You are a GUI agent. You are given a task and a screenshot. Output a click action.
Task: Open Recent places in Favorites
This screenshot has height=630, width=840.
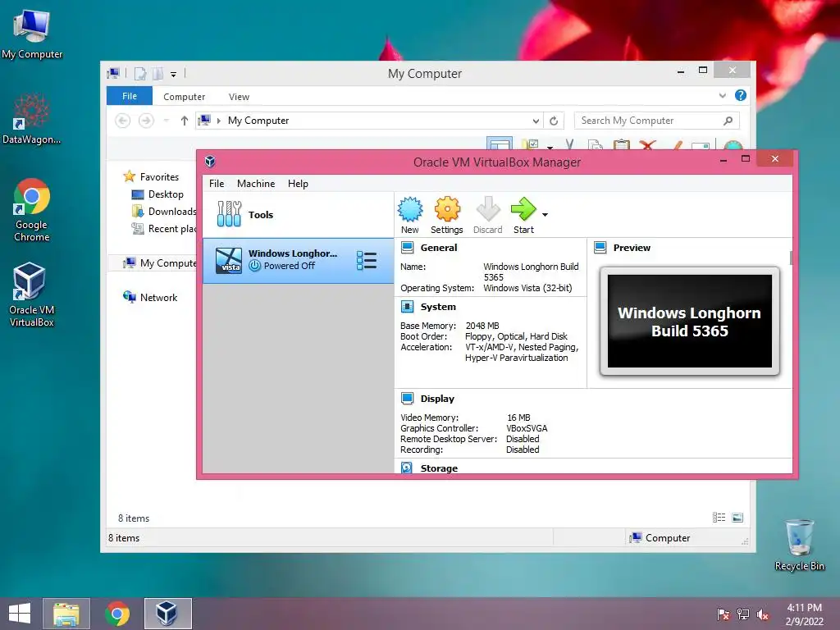(x=164, y=228)
